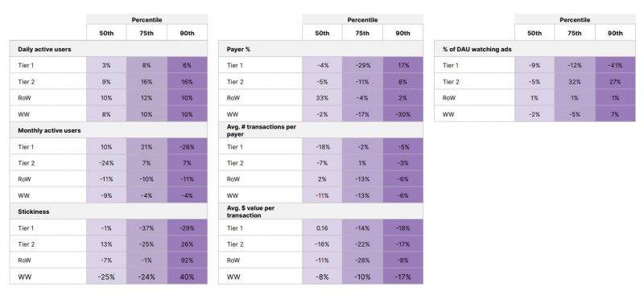Click 90th column header in the Payer table

click(x=403, y=33)
